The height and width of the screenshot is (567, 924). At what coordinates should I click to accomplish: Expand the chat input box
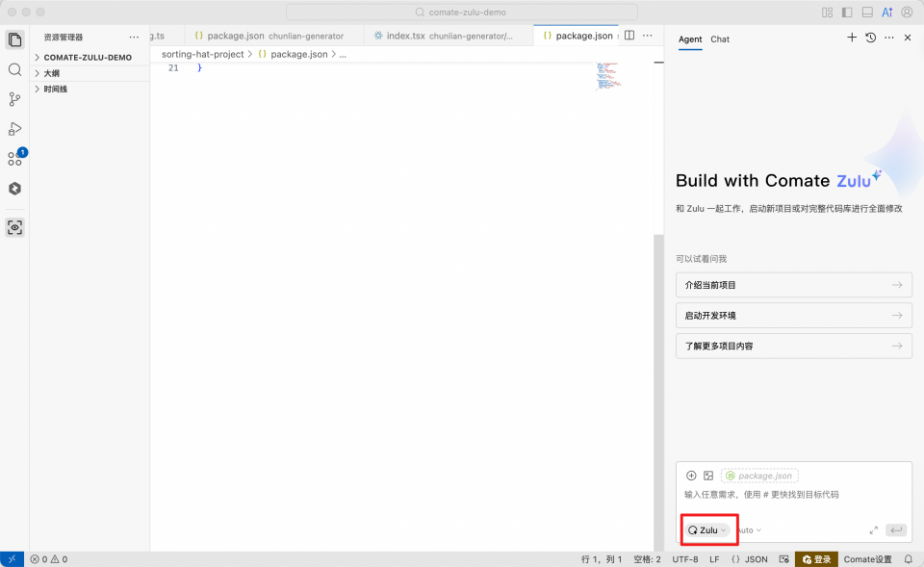click(x=874, y=530)
